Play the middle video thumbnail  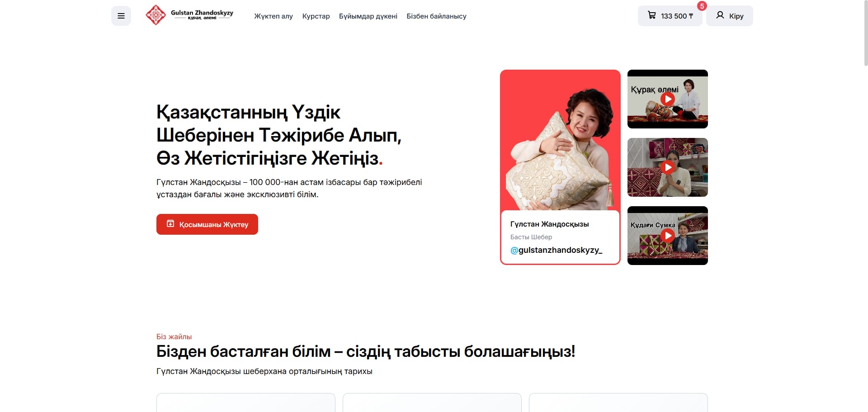668,167
